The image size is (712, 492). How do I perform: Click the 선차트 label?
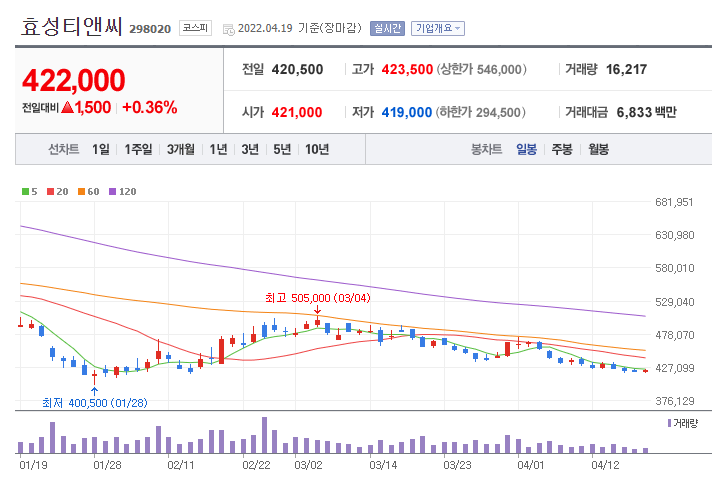[x=64, y=149]
